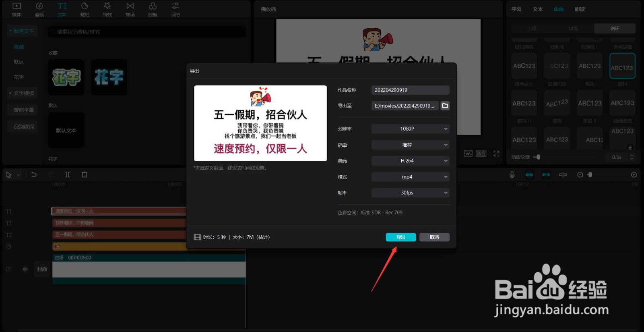Select the blue 花字 style thumbnail
Screen dimensions: 644x332
click(109, 77)
